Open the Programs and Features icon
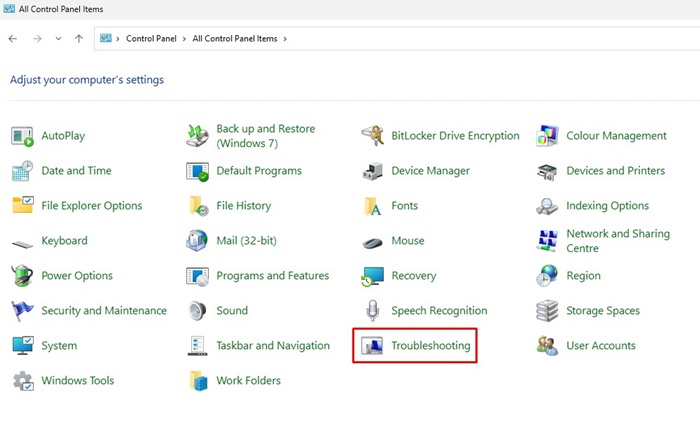The image size is (700, 431). point(197,276)
